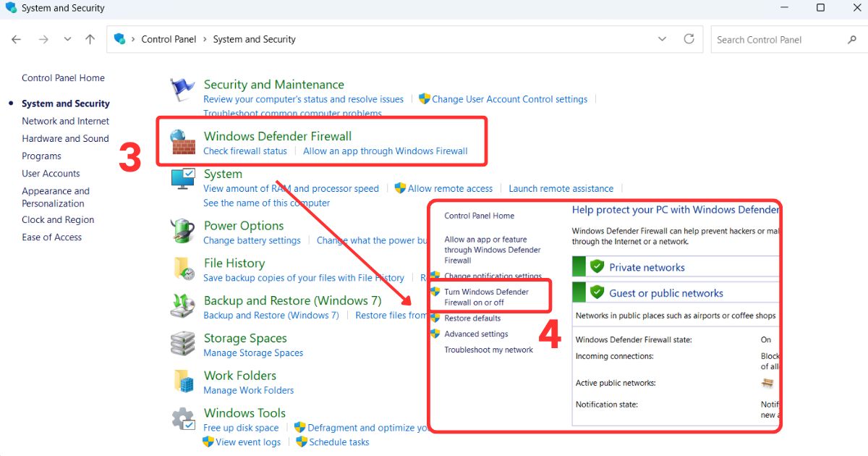Select Hardware and Sound in the sidebar
868x456 pixels.
65,138
